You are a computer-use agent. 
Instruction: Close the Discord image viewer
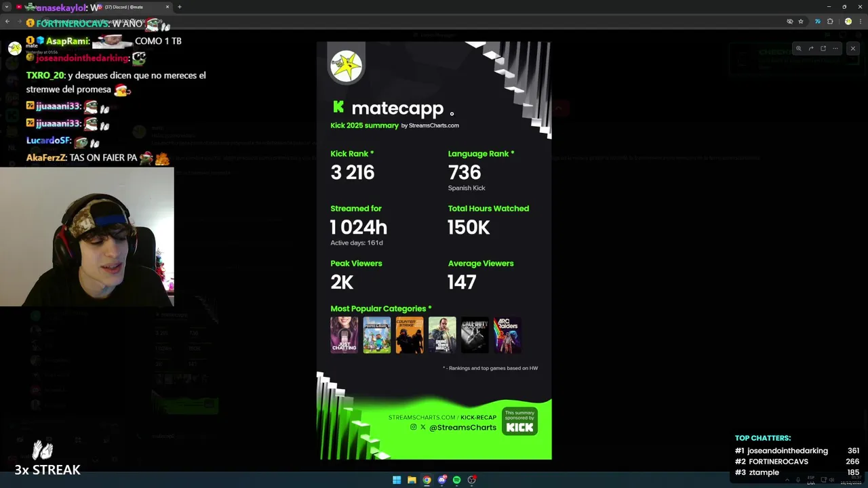tap(853, 48)
